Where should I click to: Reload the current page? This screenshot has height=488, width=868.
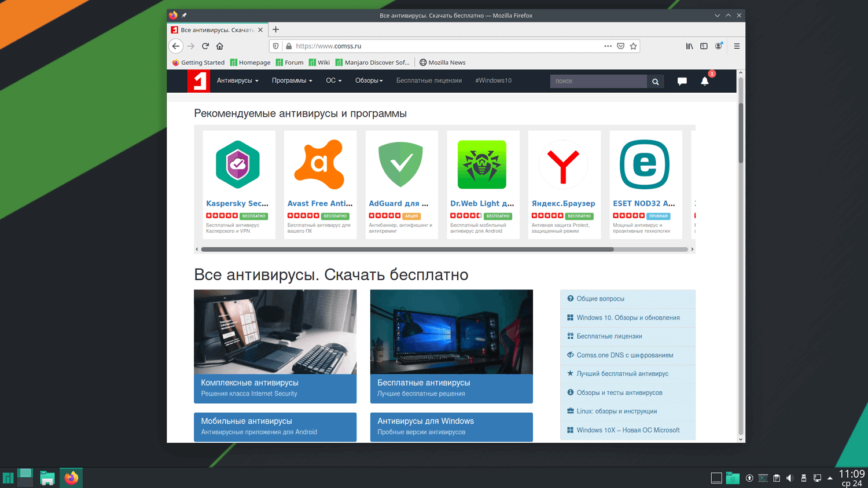[205, 46]
